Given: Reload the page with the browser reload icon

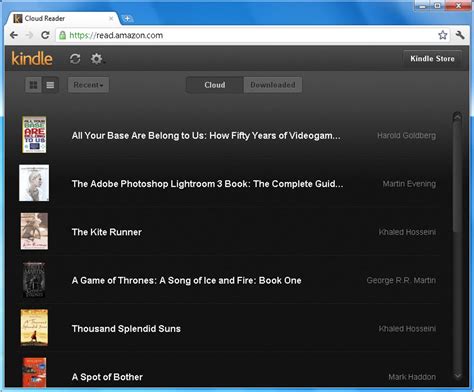Looking at the screenshot, I should [x=45, y=35].
